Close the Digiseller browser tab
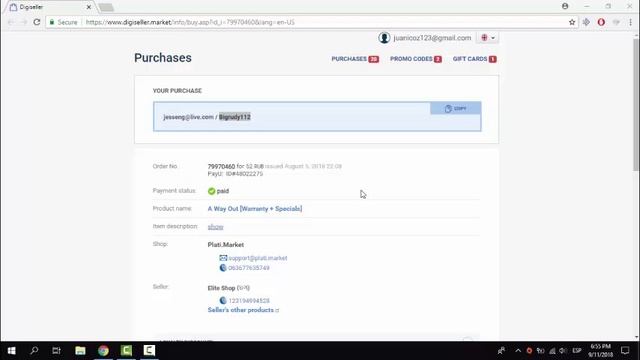Image resolution: width=640 pixels, height=360 pixels. [89, 7]
